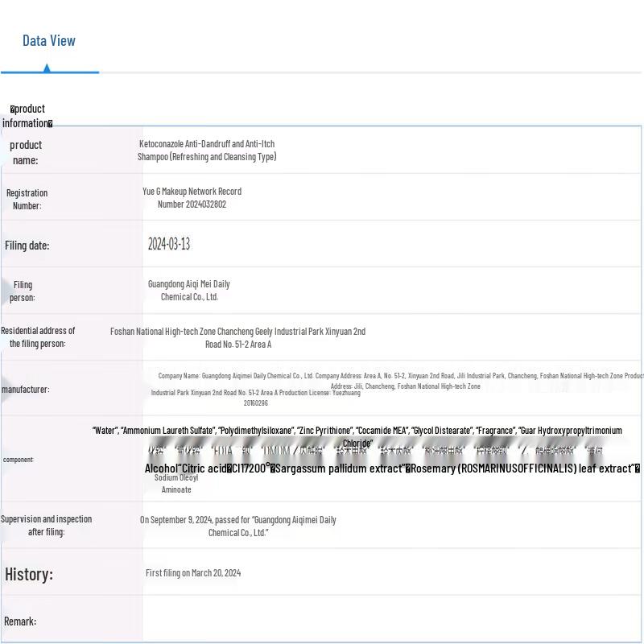644x644 pixels.
Task: Click the blue triangle marker under Data View
Action: click(x=47, y=68)
